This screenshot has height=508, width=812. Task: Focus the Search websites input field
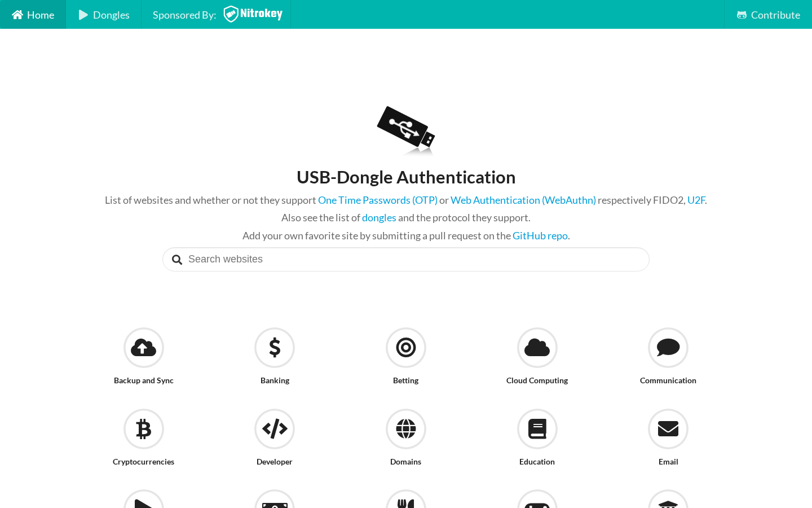coord(406,260)
